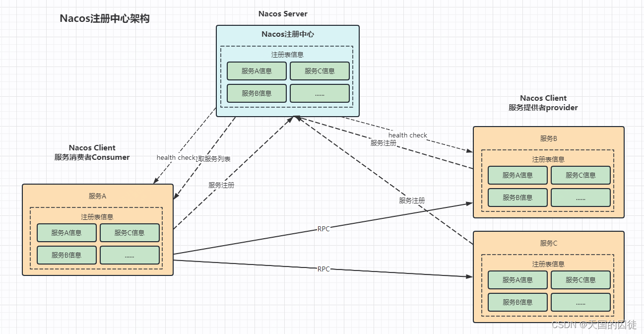Click the "......" box in Nacos注册中心

point(320,93)
